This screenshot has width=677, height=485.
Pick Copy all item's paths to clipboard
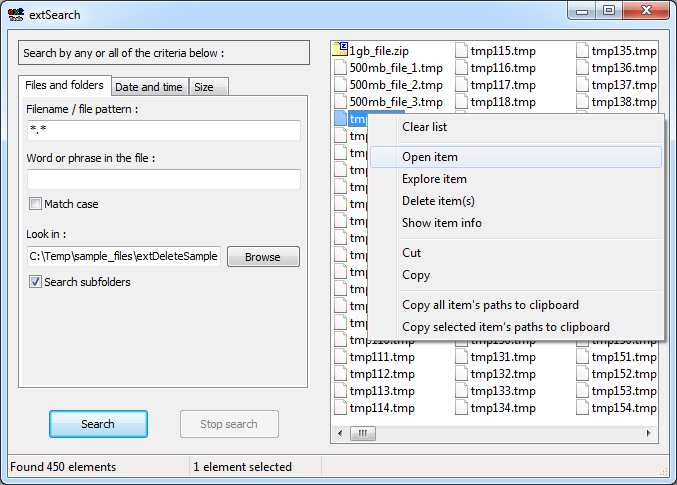tap(490, 305)
